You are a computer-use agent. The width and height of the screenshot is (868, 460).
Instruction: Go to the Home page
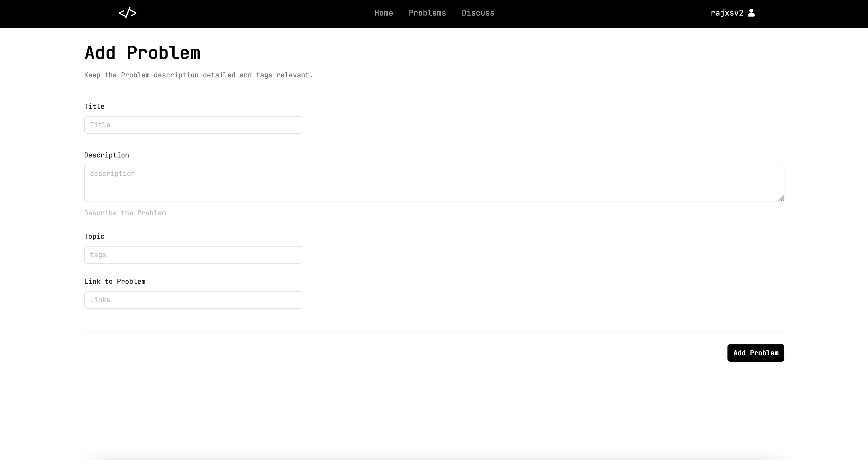click(x=383, y=13)
